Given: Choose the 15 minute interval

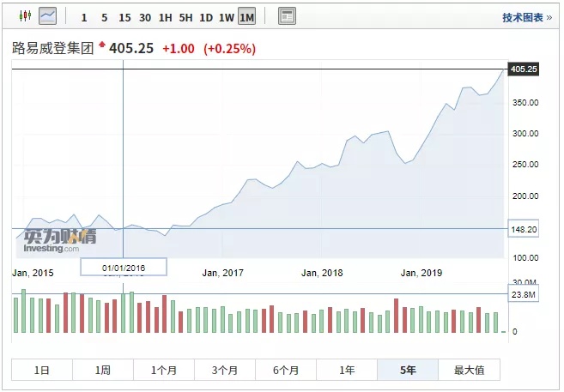Looking at the screenshot, I should coord(124,17).
